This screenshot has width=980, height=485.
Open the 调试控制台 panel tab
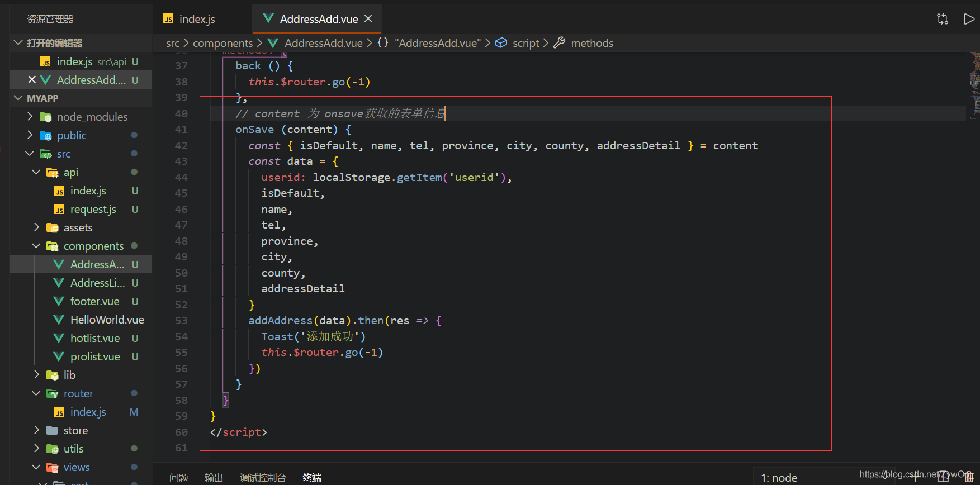(263, 478)
